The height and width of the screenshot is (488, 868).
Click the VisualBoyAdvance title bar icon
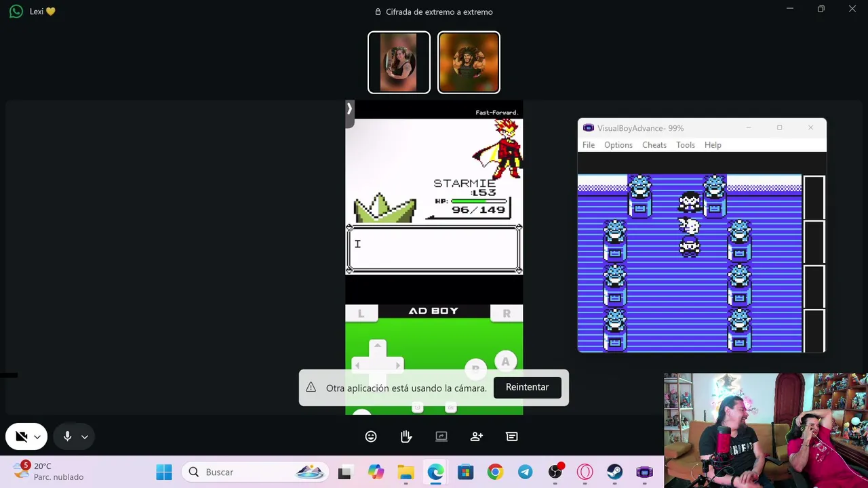[588, 128]
